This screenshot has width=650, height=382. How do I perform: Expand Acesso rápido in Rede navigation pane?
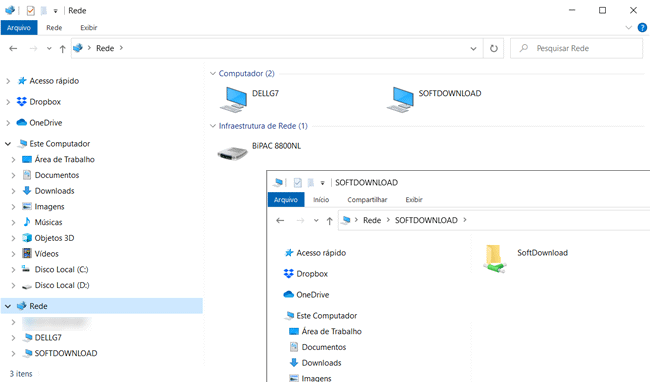tap(8, 81)
